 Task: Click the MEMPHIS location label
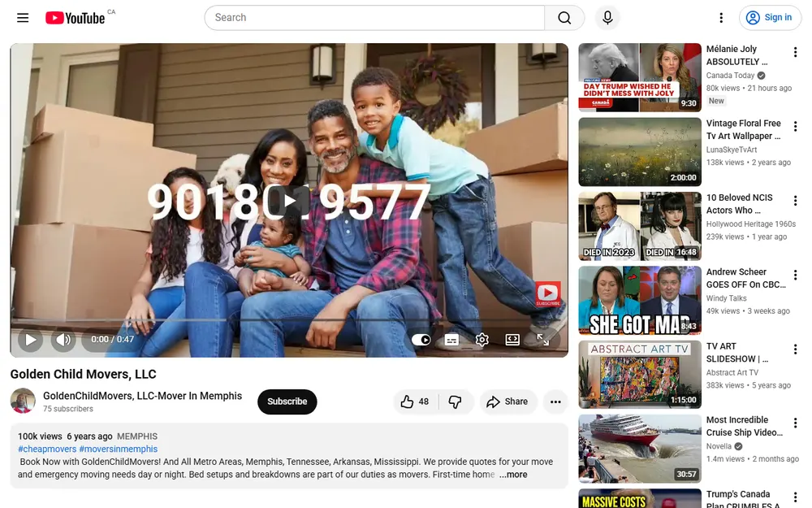click(x=137, y=436)
